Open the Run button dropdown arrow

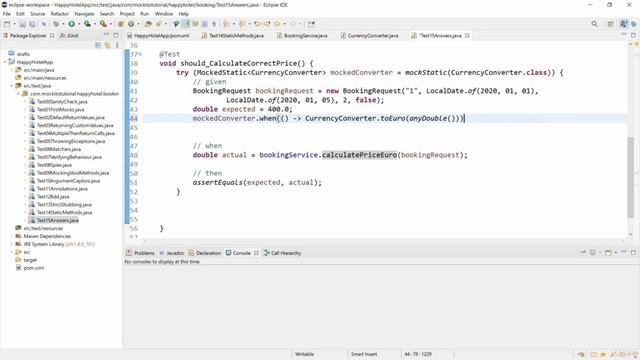pyautogui.click(x=79, y=24)
